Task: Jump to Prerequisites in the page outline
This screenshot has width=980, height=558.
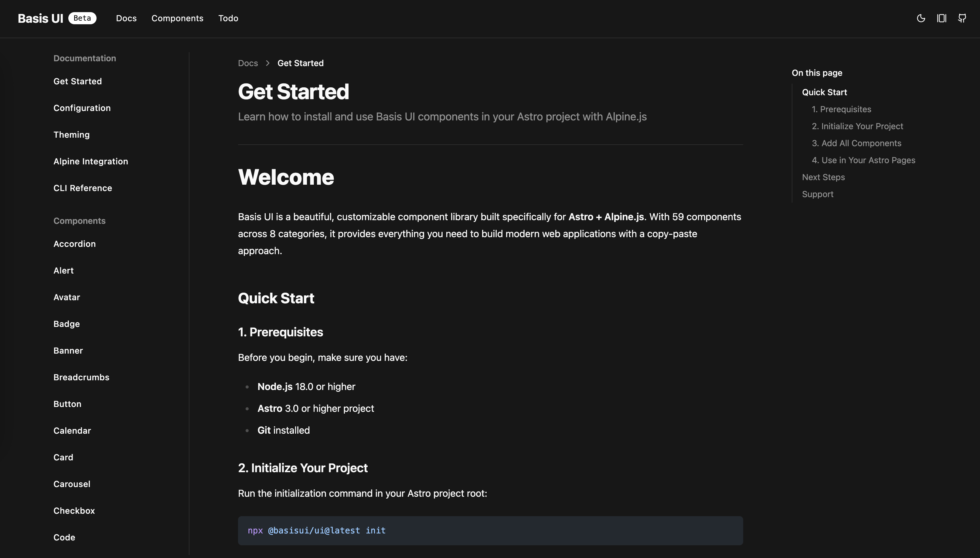Action: [x=841, y=109]
